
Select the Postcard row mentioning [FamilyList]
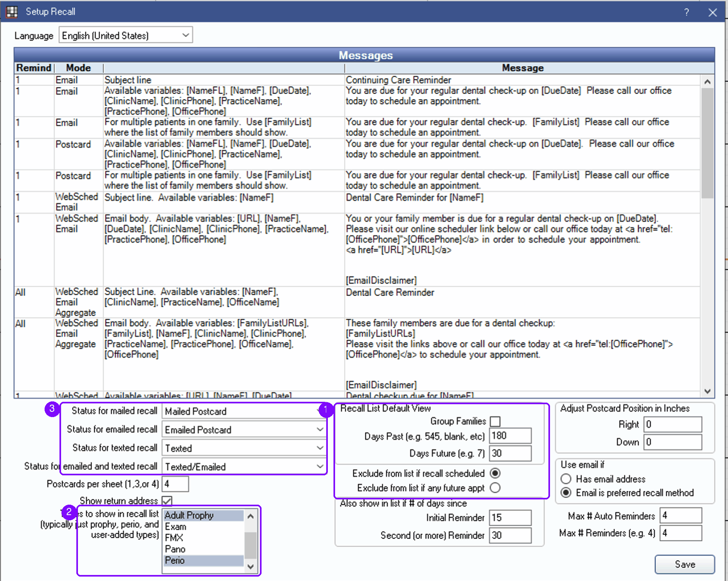[x=358, y=180]
